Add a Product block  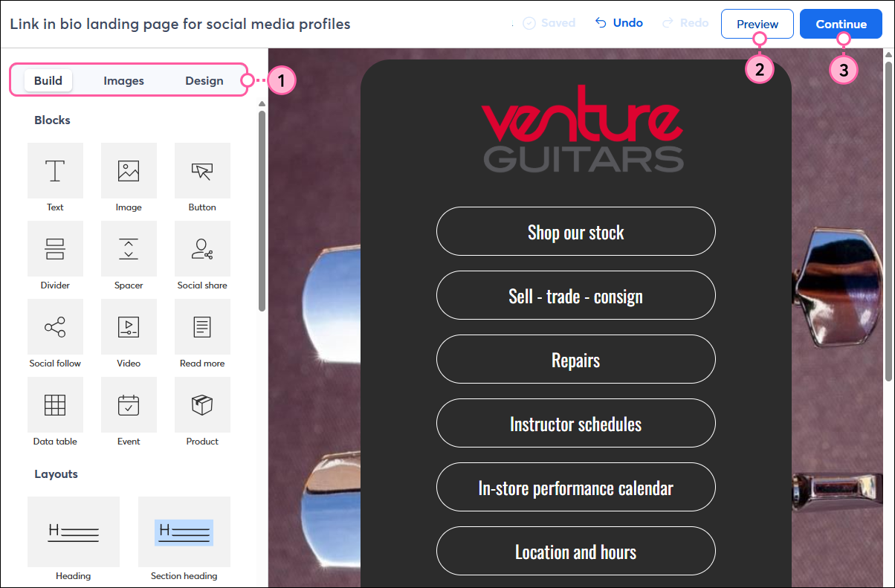tap(202, 405)
